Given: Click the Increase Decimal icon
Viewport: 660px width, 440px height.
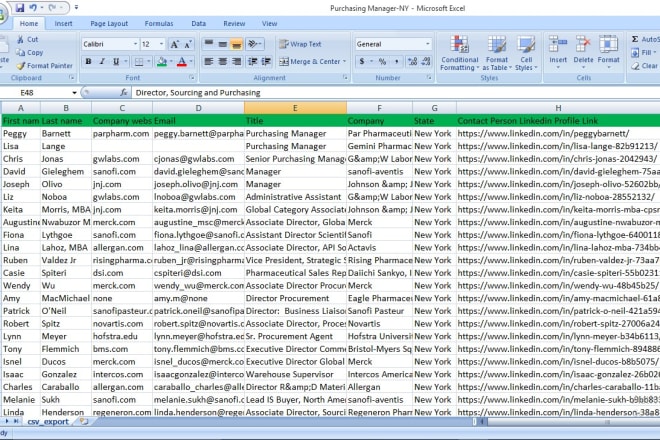Looking at the screenshot, I should coord(412,61).
